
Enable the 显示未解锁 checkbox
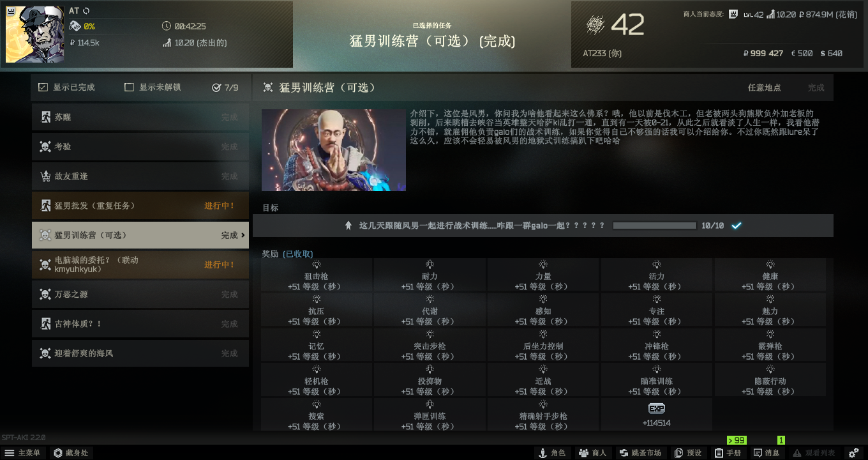[x=129, y=87]
